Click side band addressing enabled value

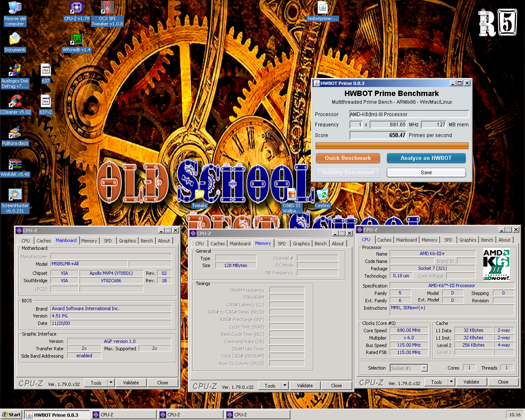(x=84, y=356)
